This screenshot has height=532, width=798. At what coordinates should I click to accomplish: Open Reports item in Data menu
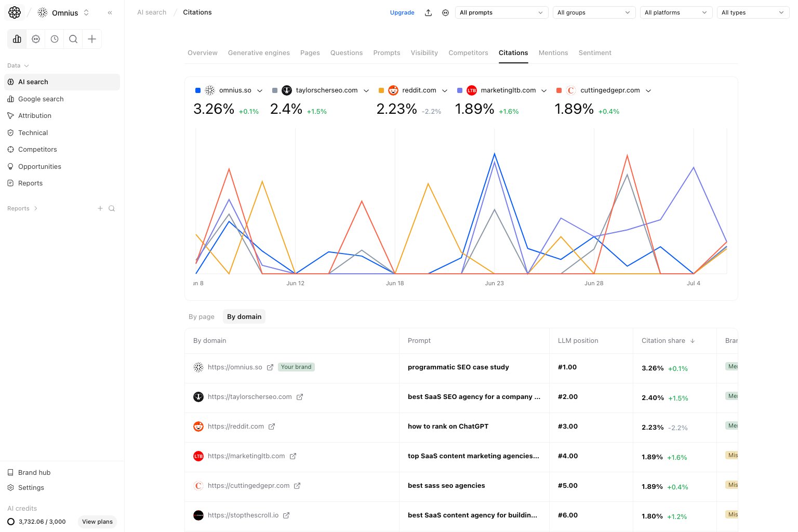pos(62,183)
